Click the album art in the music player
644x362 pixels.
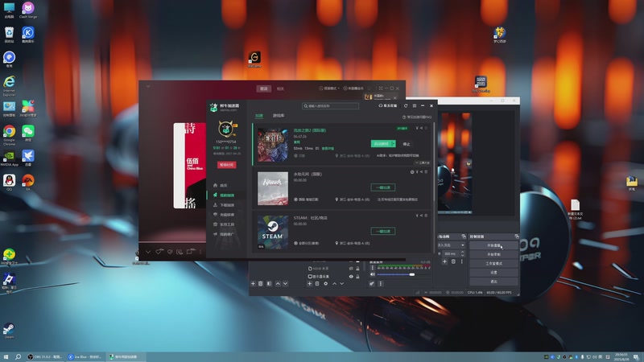(190, 166)
